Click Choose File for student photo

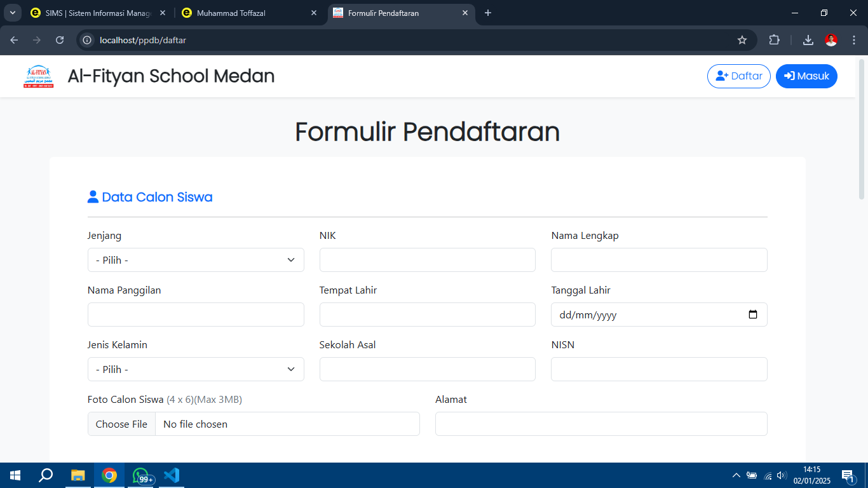pyautogui.click(x=121, y=424)
